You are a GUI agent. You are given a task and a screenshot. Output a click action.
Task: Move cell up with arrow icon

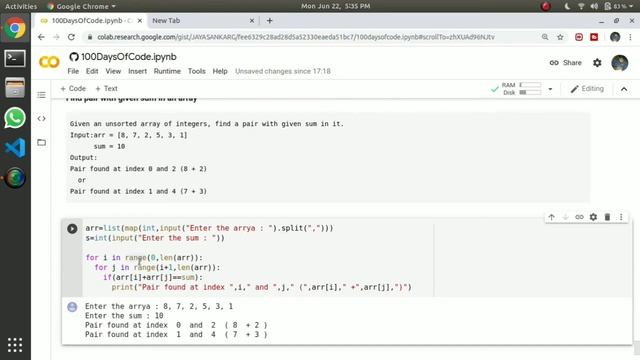[551, 217]
